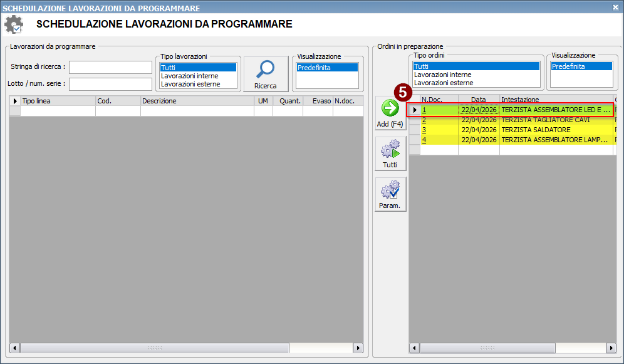Open order document number 4 link
This screenshot has height=364, width=624.
click(x=424, y=140)
